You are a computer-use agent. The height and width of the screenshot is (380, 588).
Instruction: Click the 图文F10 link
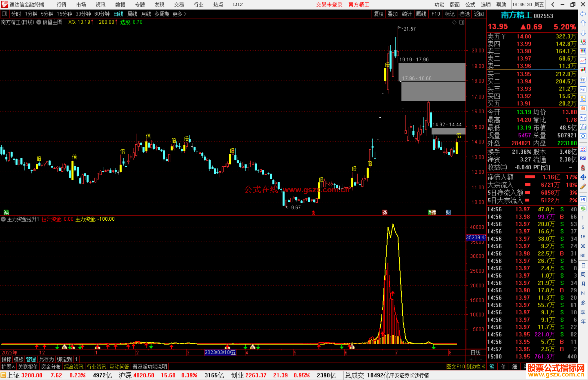[456, 367]
